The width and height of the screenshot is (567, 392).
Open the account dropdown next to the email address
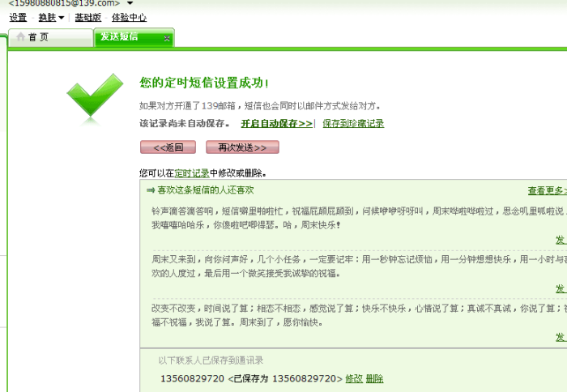130,3
